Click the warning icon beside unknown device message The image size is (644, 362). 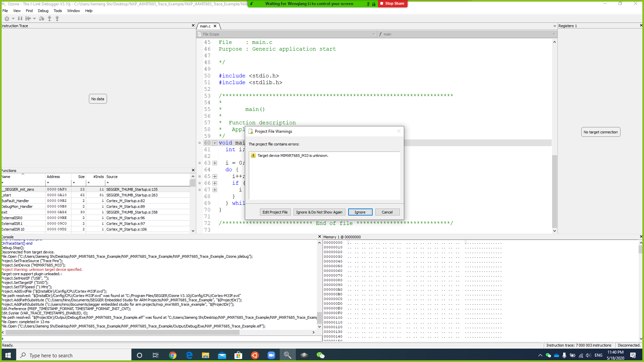coord(253,155)
